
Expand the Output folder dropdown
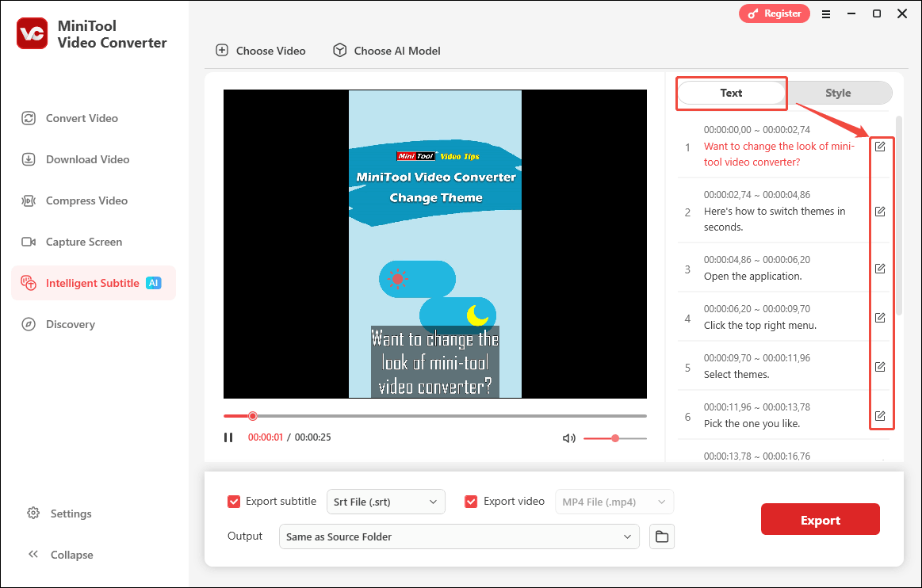click(x=460, y=536)
